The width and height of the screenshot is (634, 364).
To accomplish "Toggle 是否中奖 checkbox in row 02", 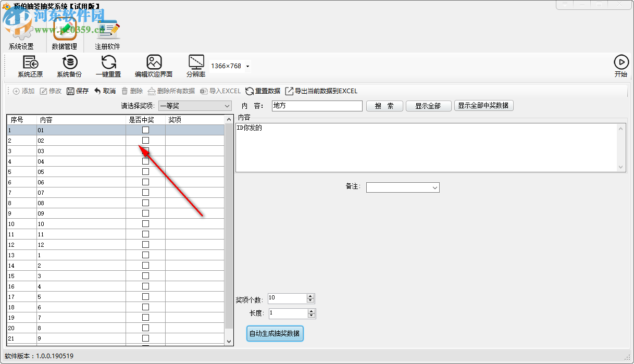I will 145,141.
